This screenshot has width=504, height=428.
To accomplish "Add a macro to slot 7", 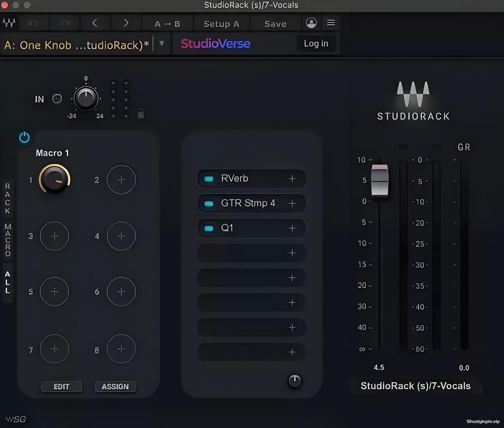I will 54,349.
